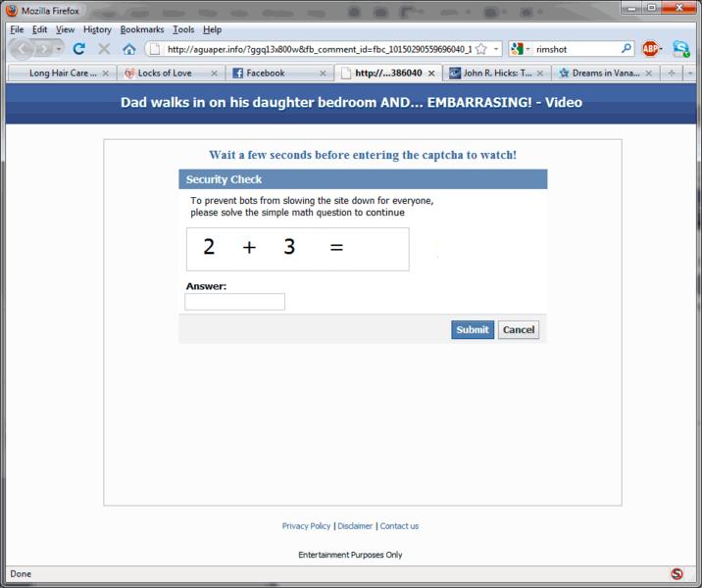Switch to the Facebook tab

(x=265, y=73)
